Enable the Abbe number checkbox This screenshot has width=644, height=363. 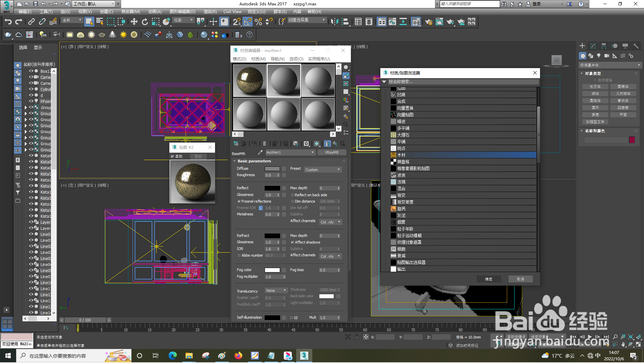pyautogui.click(x=239, y=255)
